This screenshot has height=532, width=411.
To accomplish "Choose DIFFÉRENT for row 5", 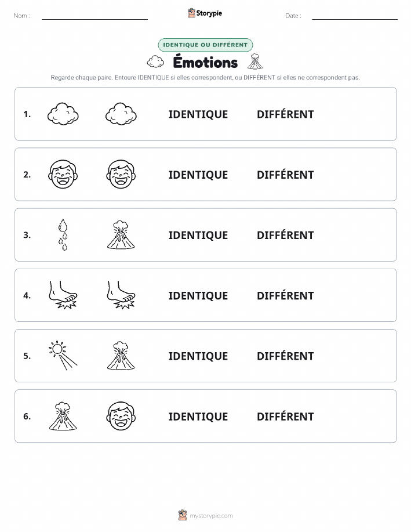I will pyautogui.click(x=285, y=356).
